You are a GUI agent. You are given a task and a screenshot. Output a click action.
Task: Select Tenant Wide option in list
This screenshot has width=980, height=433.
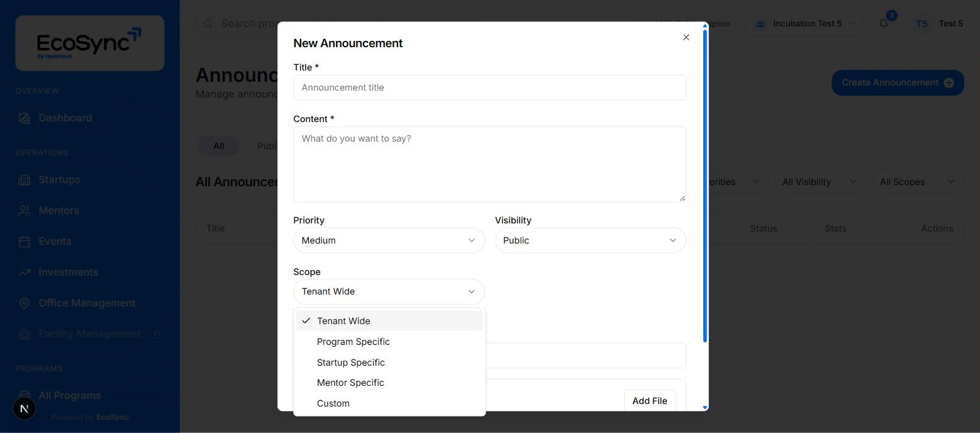click(389, 321)
